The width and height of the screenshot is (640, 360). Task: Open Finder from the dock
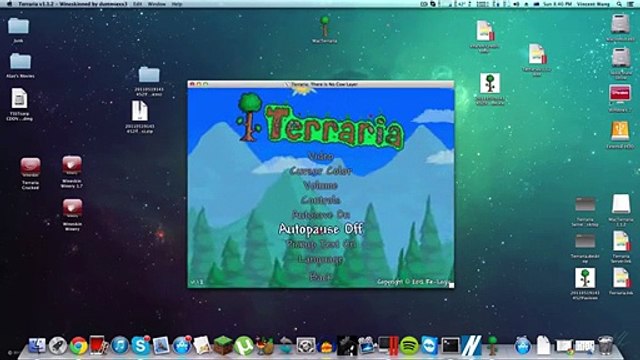click(x=37, y=346)
